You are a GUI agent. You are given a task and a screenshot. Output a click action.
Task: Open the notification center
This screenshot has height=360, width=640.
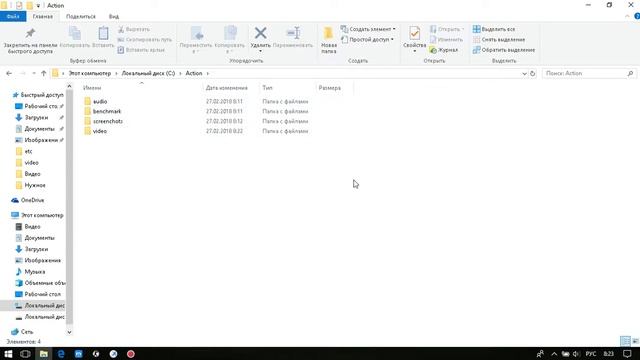(627, 354)
